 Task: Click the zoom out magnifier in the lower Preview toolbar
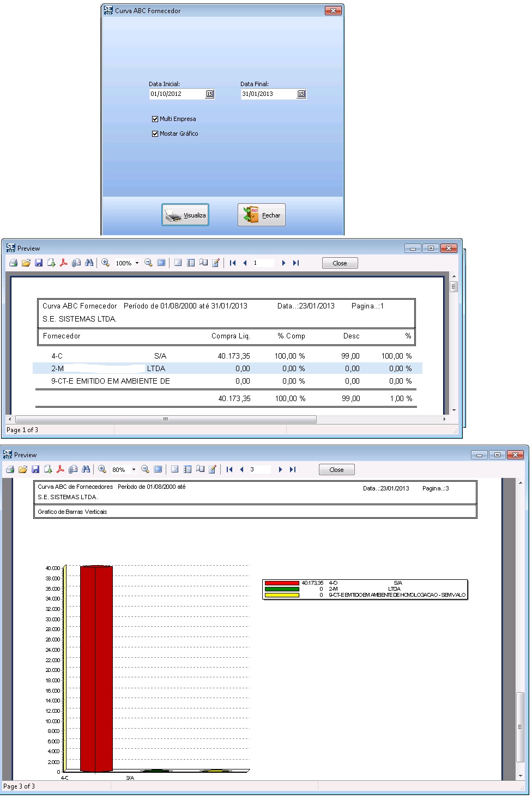145,470
